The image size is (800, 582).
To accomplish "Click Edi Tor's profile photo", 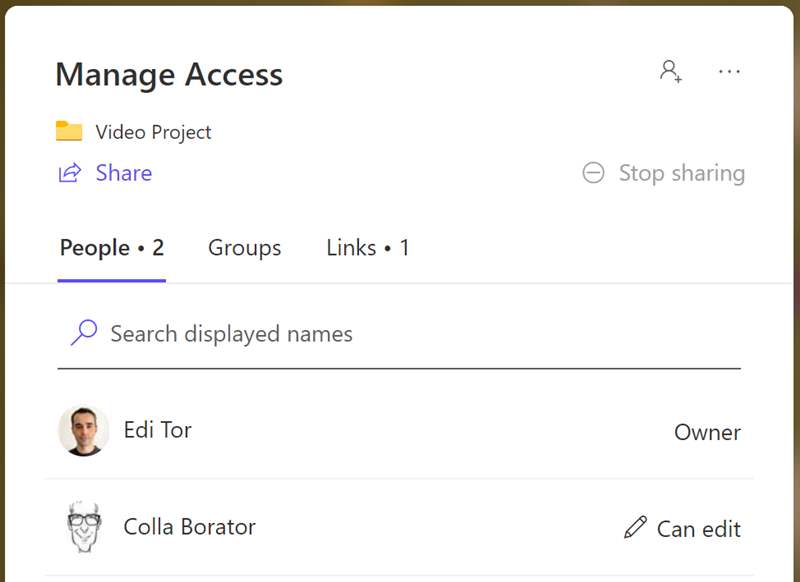I will coord(84,431).
